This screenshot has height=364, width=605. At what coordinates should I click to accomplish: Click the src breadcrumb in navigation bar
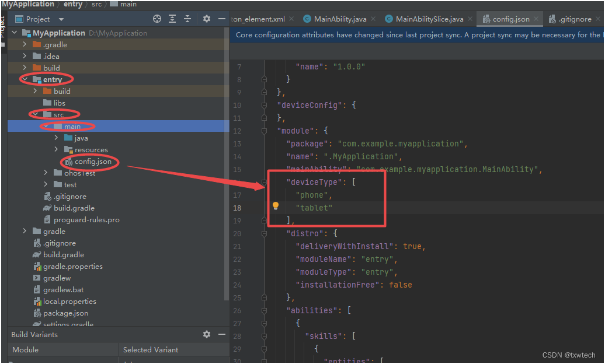[x=97, y=4]
